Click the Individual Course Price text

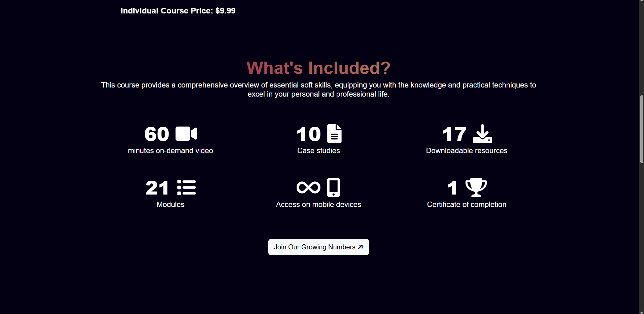tap(178, 11)
